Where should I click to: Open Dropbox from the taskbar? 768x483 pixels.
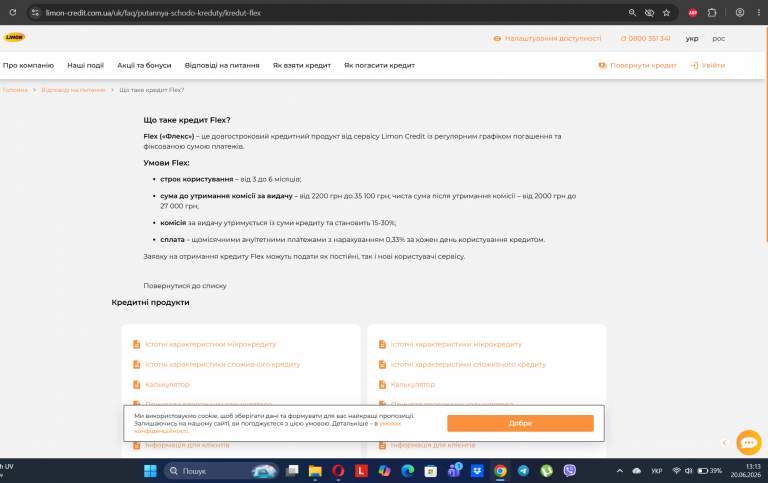point(477,471)
